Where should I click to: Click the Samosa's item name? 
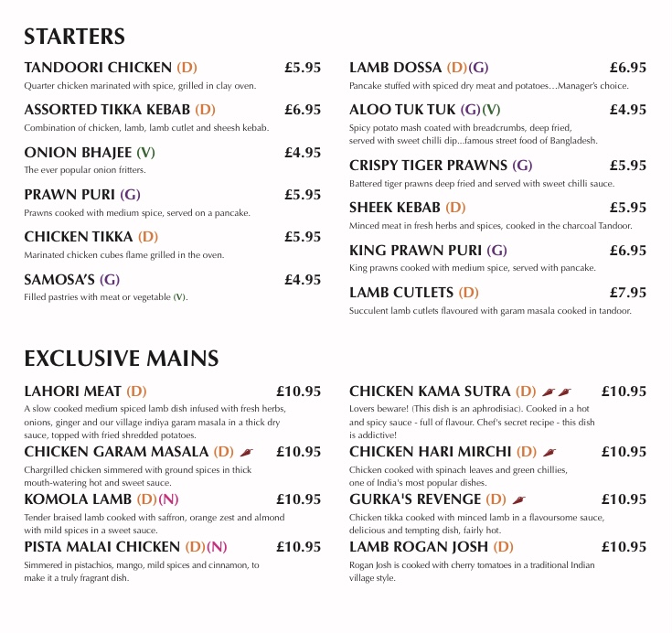59,280
